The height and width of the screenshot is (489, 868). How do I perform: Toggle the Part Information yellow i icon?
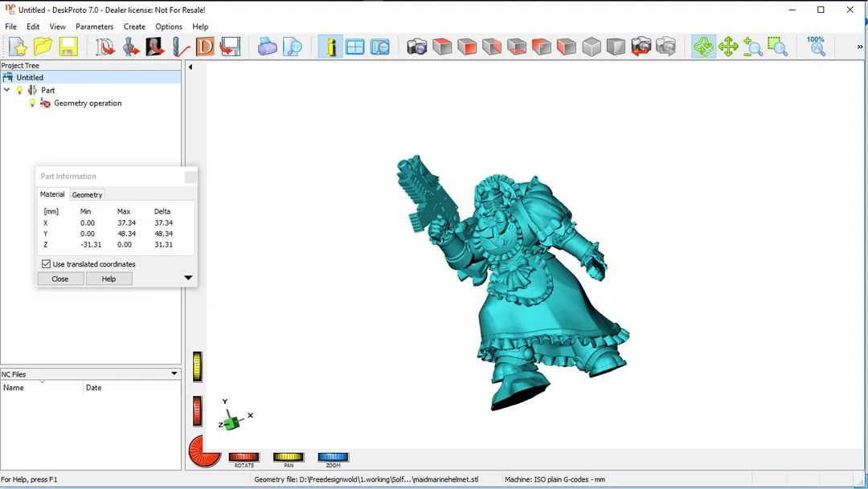[x=330, y=47]
